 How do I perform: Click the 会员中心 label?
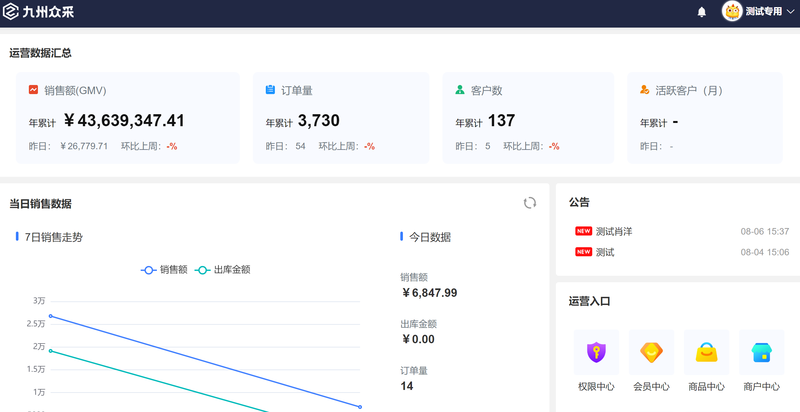point(651,387)
